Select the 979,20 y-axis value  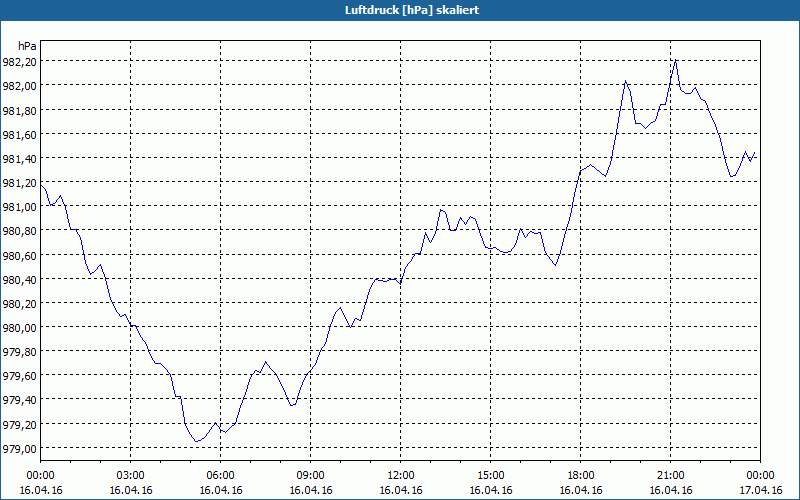pyautogui.click(x=20, y=424)
